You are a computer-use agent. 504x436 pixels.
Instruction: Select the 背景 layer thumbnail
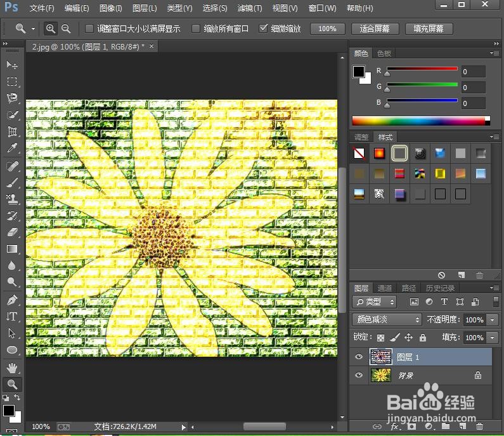381,375
